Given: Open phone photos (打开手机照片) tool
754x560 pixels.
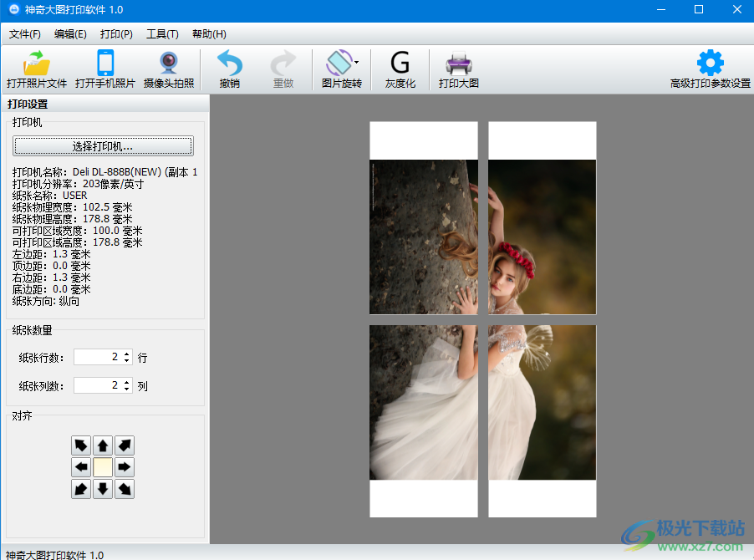Looking at the screenshot, I should pyautogui.click(x=105, y=64).
